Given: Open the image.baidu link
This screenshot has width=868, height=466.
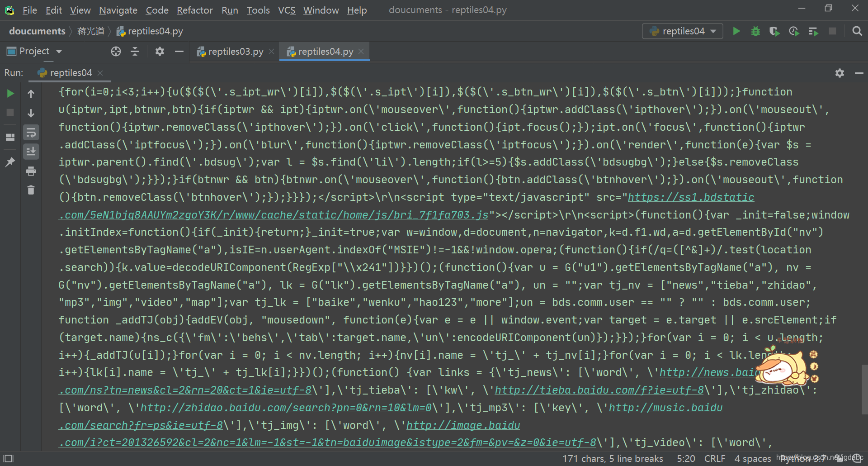Looking at the screenshot, I should [x=463, y=425].
